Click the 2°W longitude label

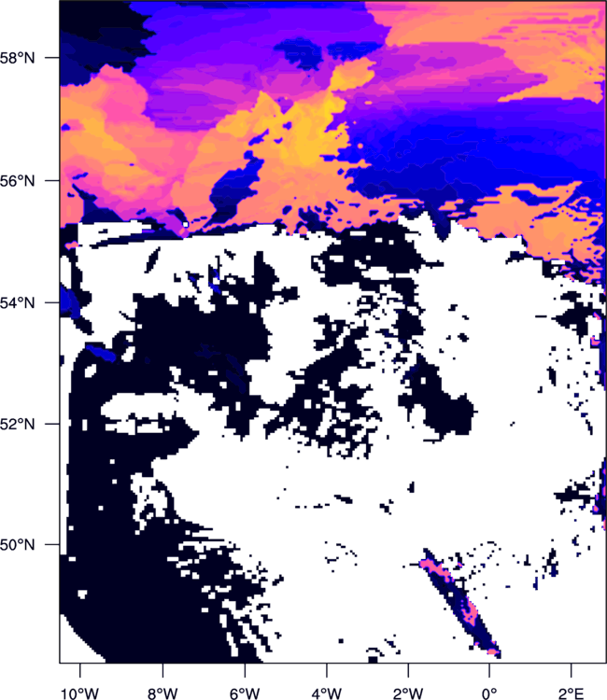coord(408,693)
